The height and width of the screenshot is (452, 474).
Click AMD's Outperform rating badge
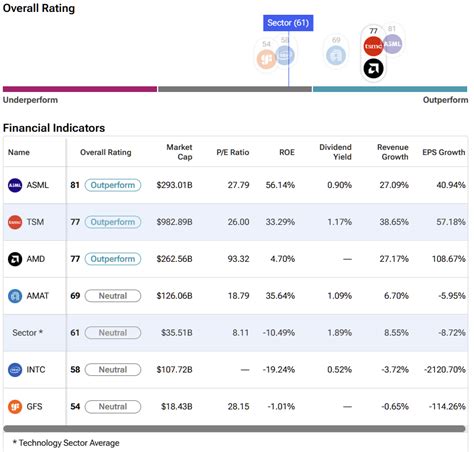(113, 259)
